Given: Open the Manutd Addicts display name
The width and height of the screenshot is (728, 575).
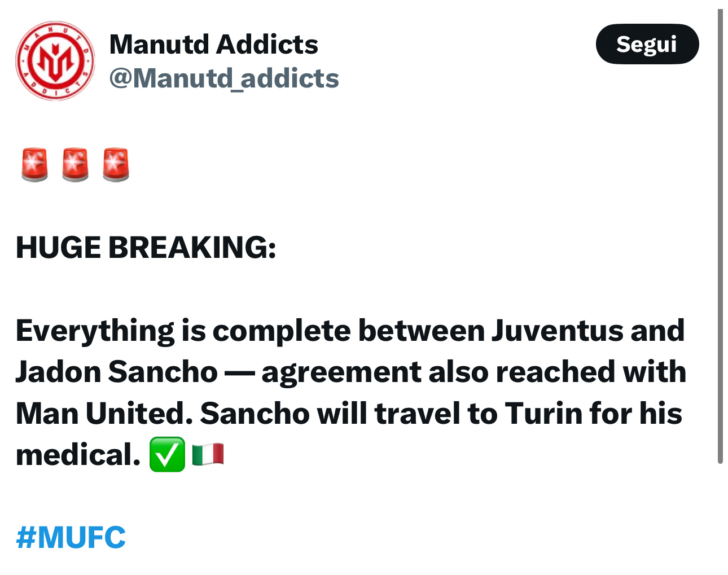Looking at the screenshot, I should point(213,44).
